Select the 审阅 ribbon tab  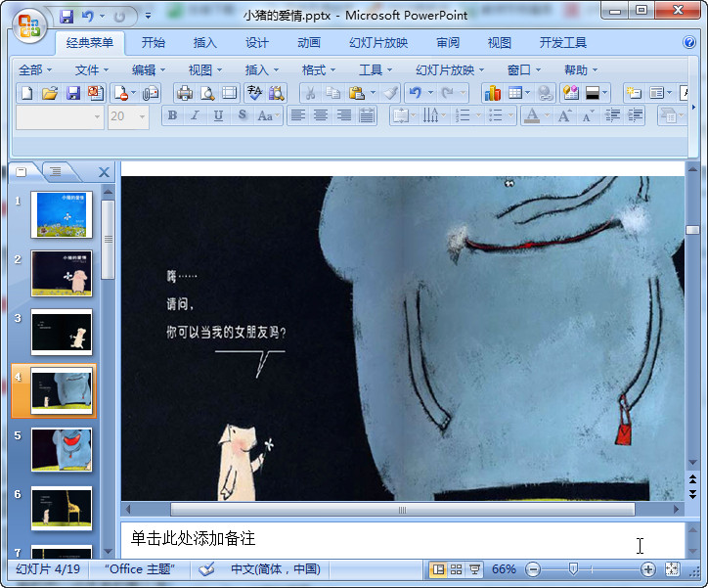(448, 43)
